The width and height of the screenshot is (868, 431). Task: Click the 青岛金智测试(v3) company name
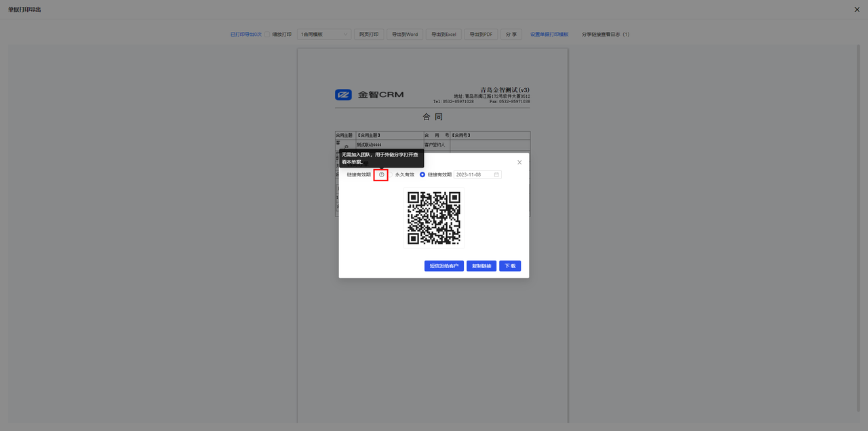click(x=505, y=90)
